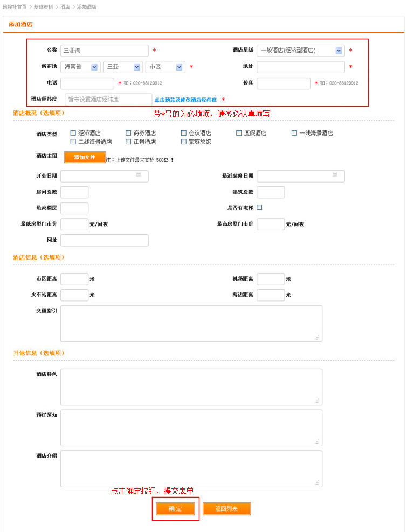Viewport: 407px width, 532px height.
Task: Go to 地接社首页 breadcrumb
Action: coord(15,6)
